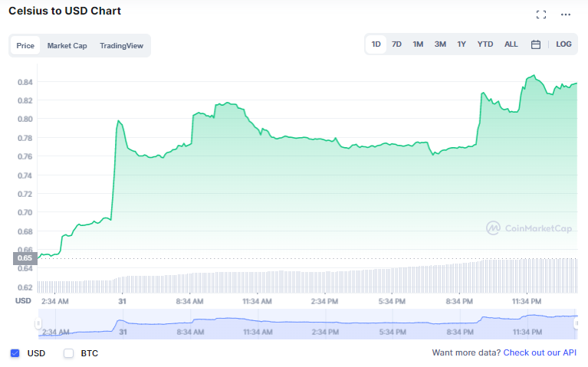588x367 pixels.
Task: Select the 7D time range
Action: coord(396,44)
